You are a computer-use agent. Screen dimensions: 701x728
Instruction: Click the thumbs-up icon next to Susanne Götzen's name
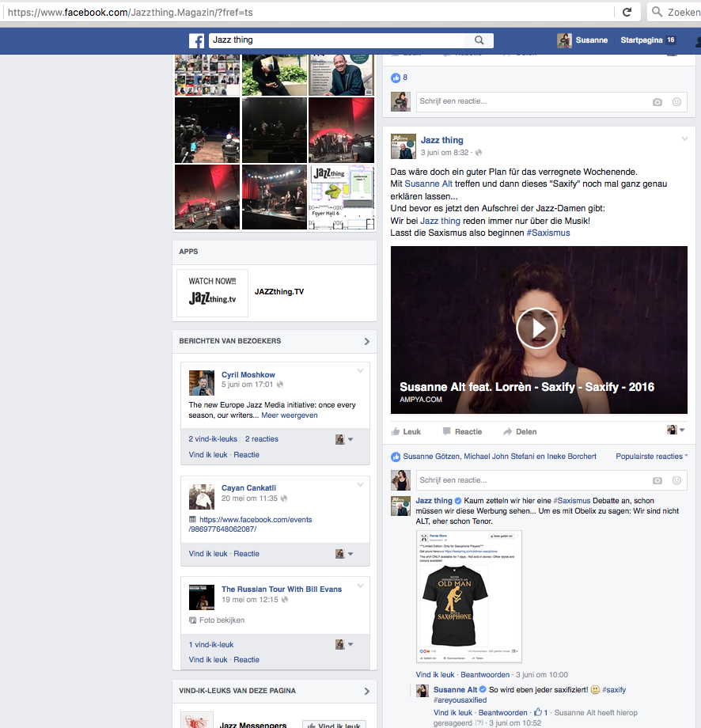(395, 457)
